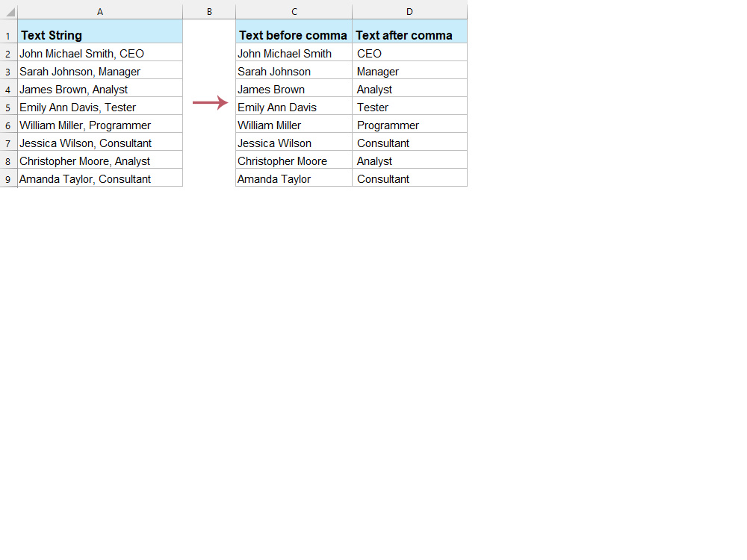Click the 'Text before comma' header cell

[x=294, y=31]
